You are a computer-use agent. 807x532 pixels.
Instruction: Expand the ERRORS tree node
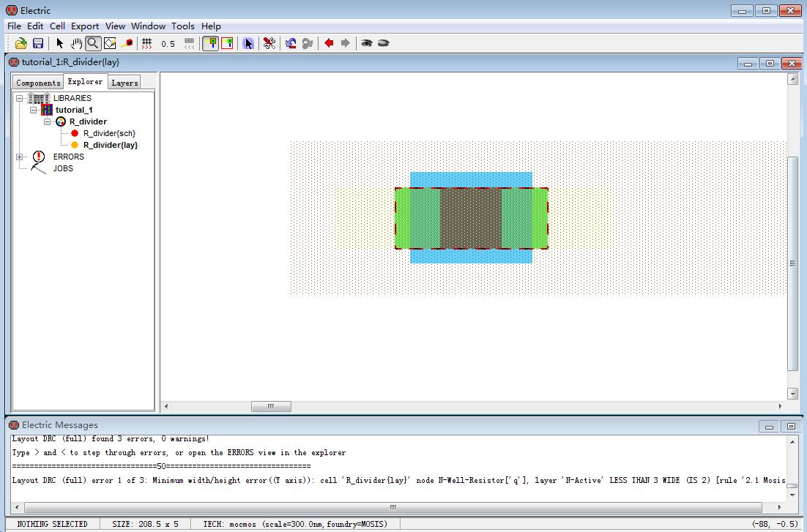pos(20,157)
